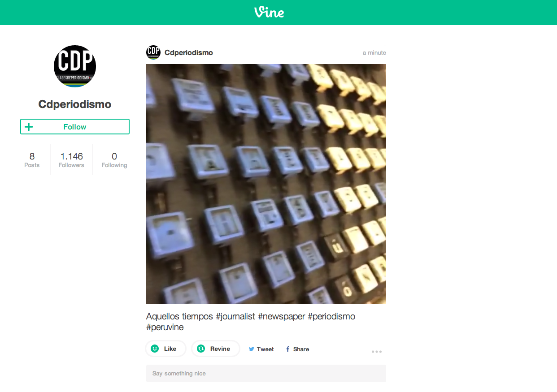Click the plus icon in Follow button
557x392 pixels.
[29, 127]
